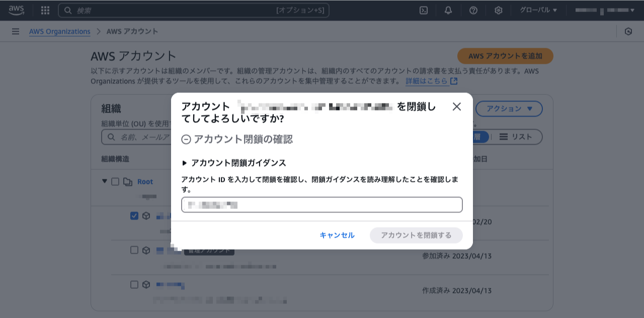The height and width of the screenshot is (318, 644).
Task: Click the global 検索 search box
Action: pos(194,10)
